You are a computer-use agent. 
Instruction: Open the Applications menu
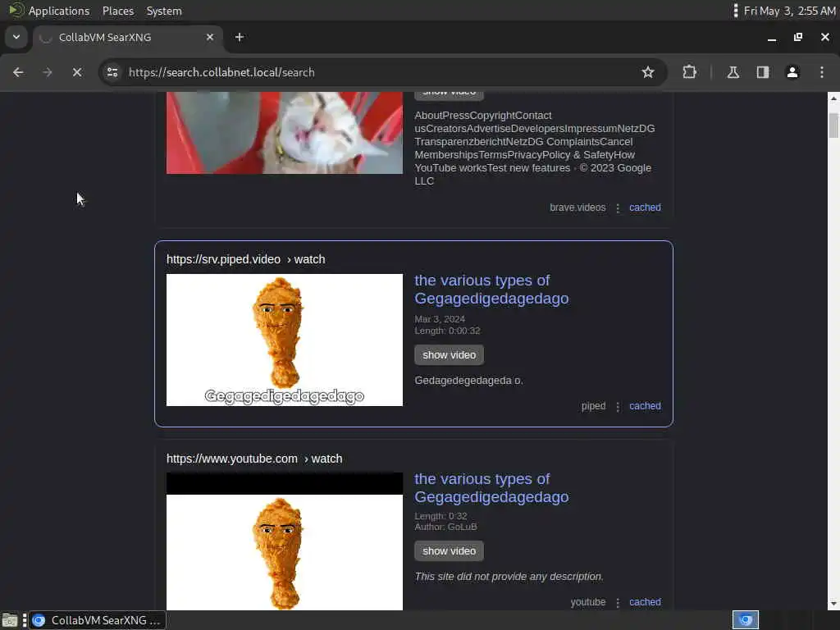[x=59, y=11]
